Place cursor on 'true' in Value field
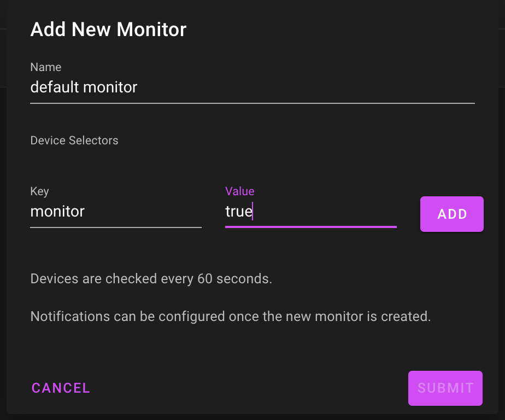Screen dimensions: 505x420 coord(238,212)
